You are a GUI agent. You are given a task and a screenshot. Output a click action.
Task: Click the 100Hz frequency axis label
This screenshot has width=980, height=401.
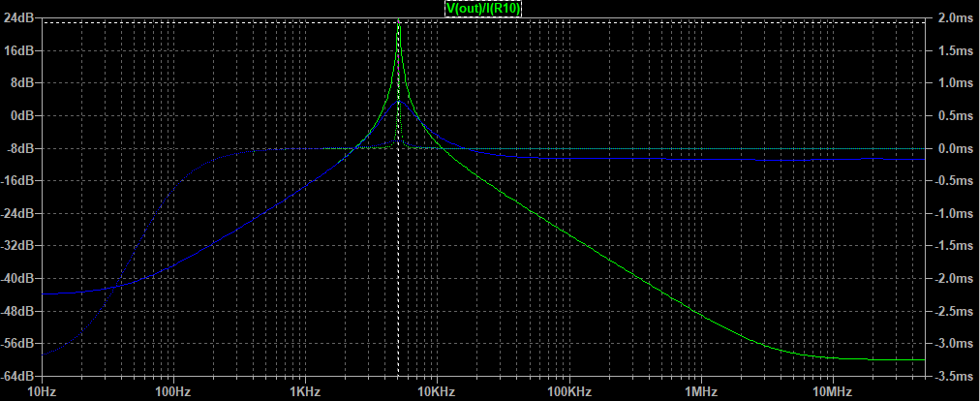click(173, 392)
